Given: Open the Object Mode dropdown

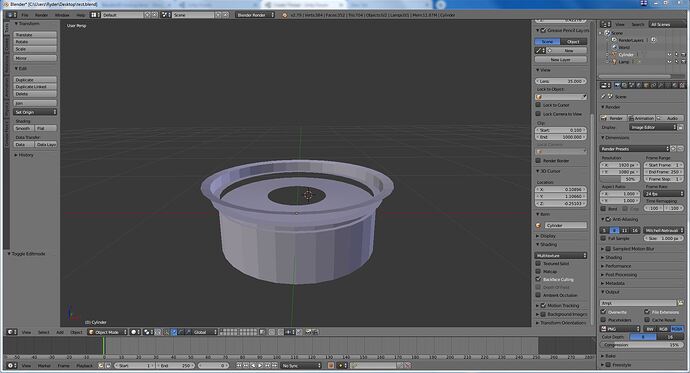Looking at the screenshot, I should (x=108, y=332).
